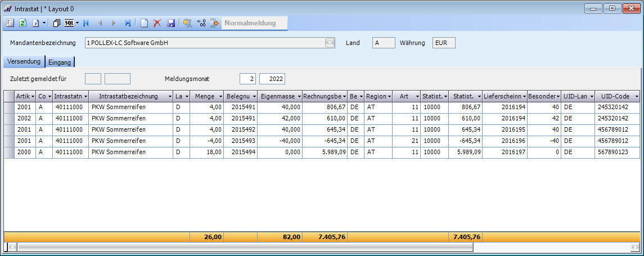Click the Meldungsmonat year field showing 2022
This screenshot has width=644, height=256.
tap(272, 79)
